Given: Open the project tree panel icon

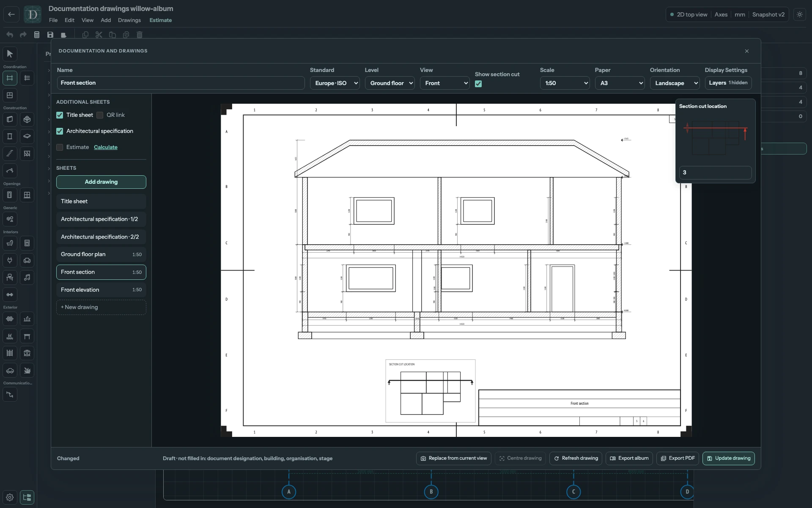Looking at the screenshot, I should 27,497.
